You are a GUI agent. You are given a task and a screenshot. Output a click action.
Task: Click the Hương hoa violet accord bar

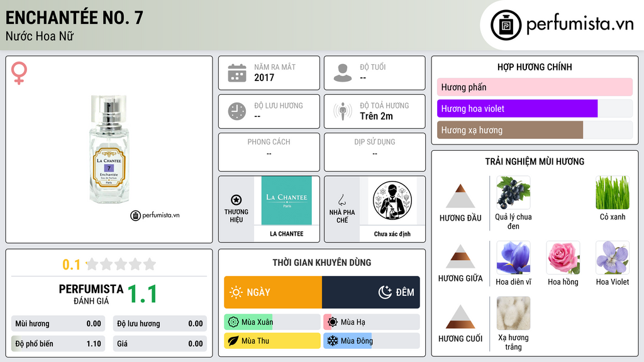point(535,109)
